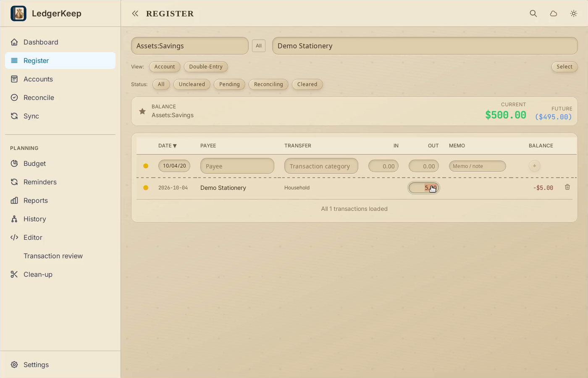Screen dimensions: 588x378
Task: Switch to Double-Entry view
Action: [206, 67]
